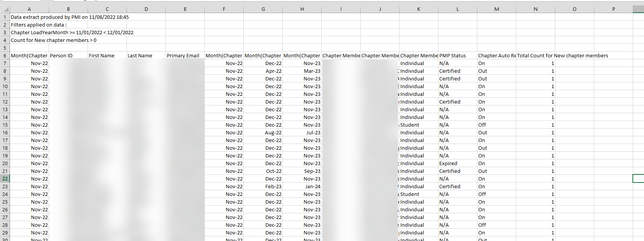Select column F header
The image size is (644, 241).
coord(224,9)
